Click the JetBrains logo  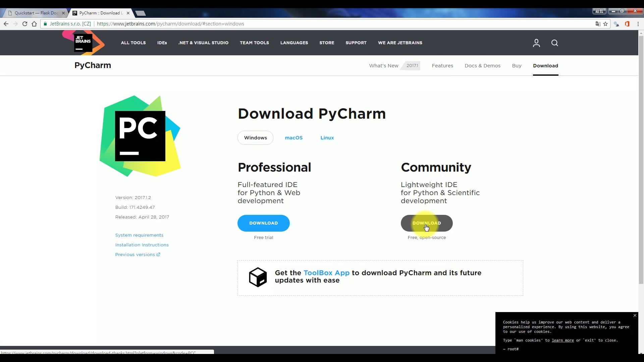pyautogui.click(x=83, y=43)
